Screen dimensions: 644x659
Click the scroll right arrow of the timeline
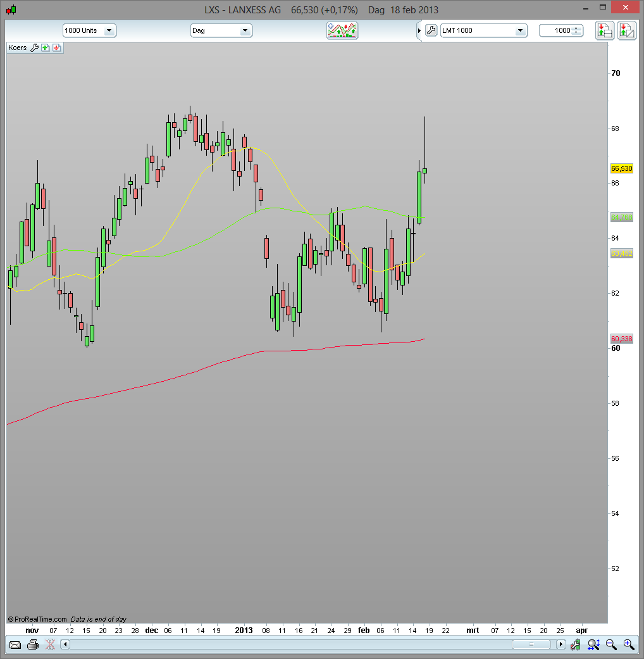(560, 644)
